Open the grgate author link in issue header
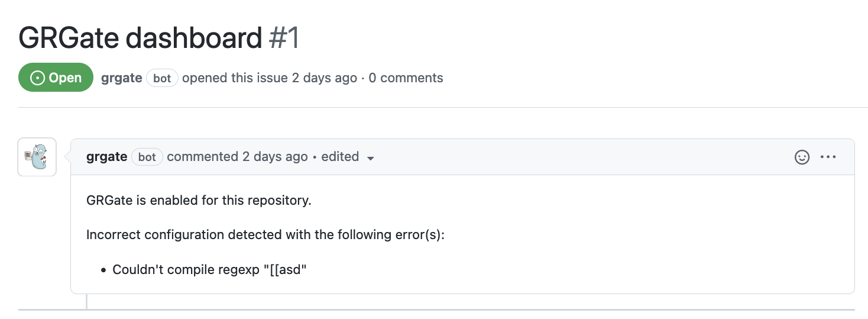This screenshot has width=868, height=319. click(121, 78)
